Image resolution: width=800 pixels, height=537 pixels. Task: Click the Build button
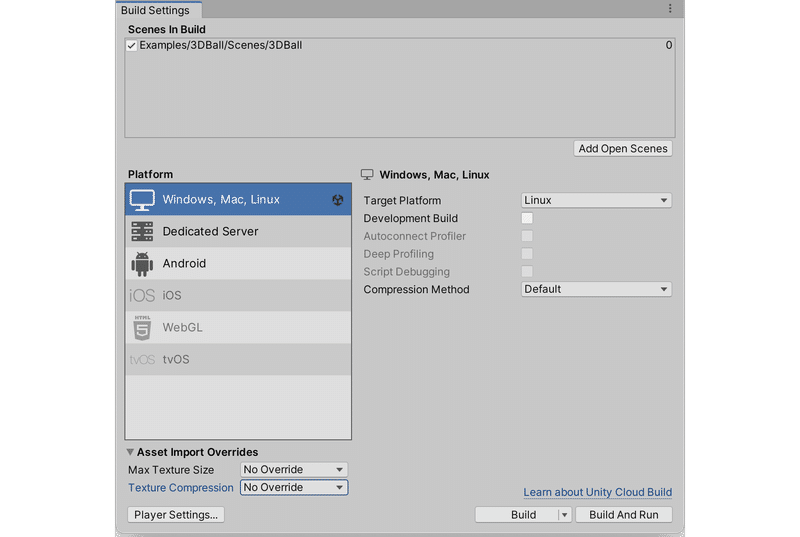pos(517,515)
